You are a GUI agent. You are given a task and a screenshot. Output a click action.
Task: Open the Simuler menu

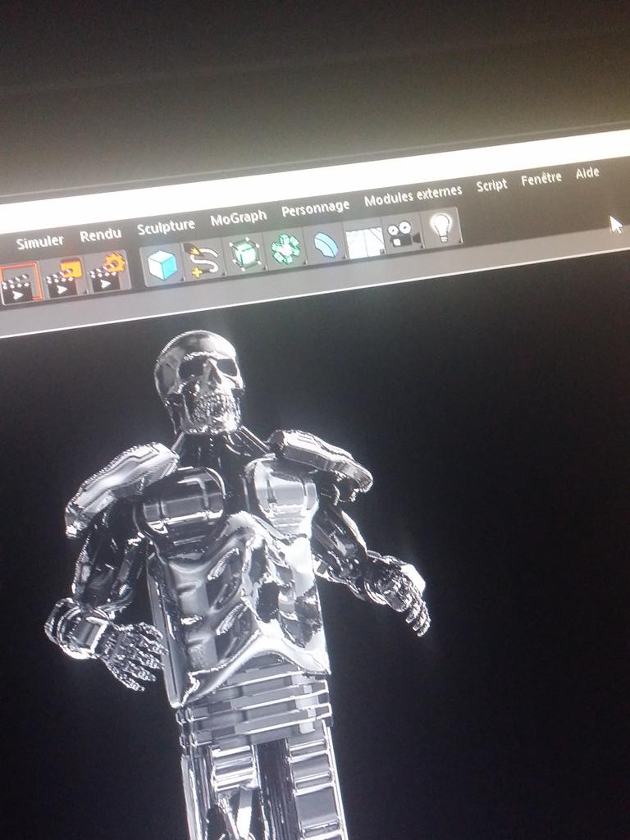(39, 242)
